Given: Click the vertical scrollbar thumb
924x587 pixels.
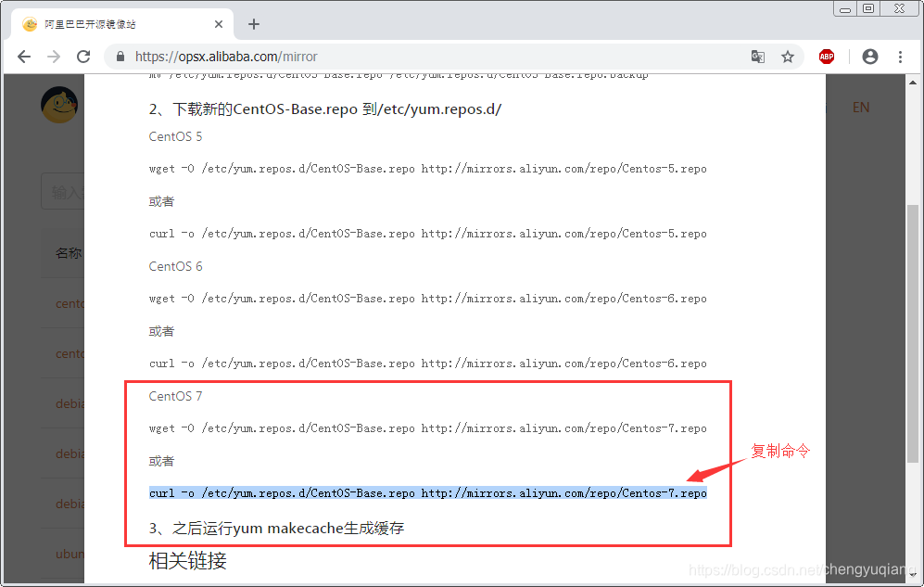Looking at the screenshot, I should coord(912,334).
